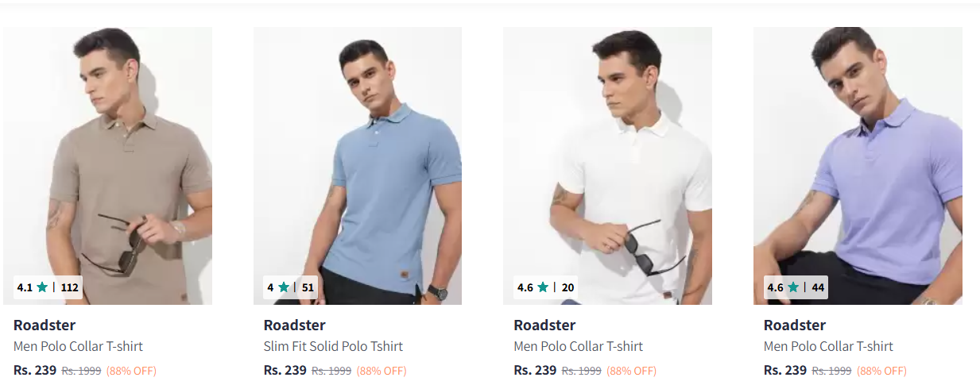Click the star on the purple polo rating
The height and width of the screenshot is (385, 980).
pyautogui.click(x=792, y=287)
